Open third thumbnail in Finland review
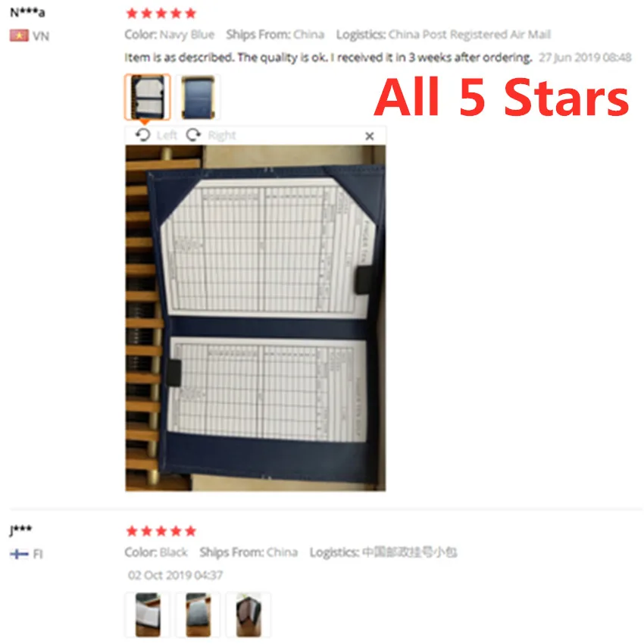 248,614
